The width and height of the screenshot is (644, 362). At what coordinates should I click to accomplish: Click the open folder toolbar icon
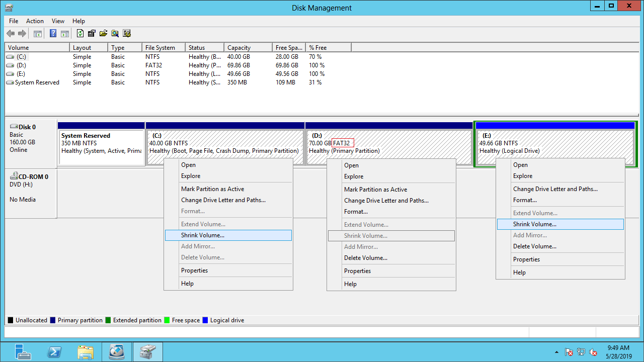point(103,34)
